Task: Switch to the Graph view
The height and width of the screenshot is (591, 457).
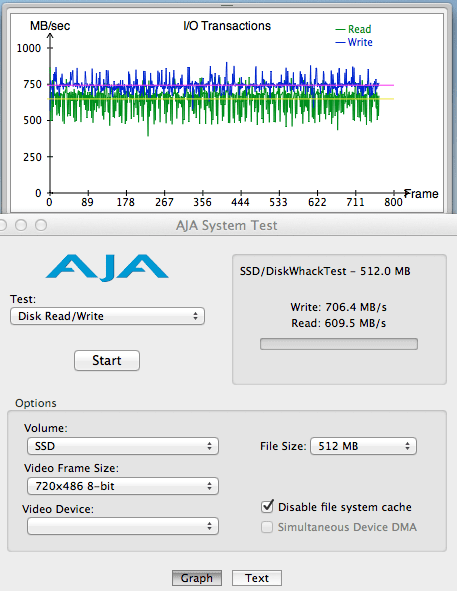Action: (196, 578)
